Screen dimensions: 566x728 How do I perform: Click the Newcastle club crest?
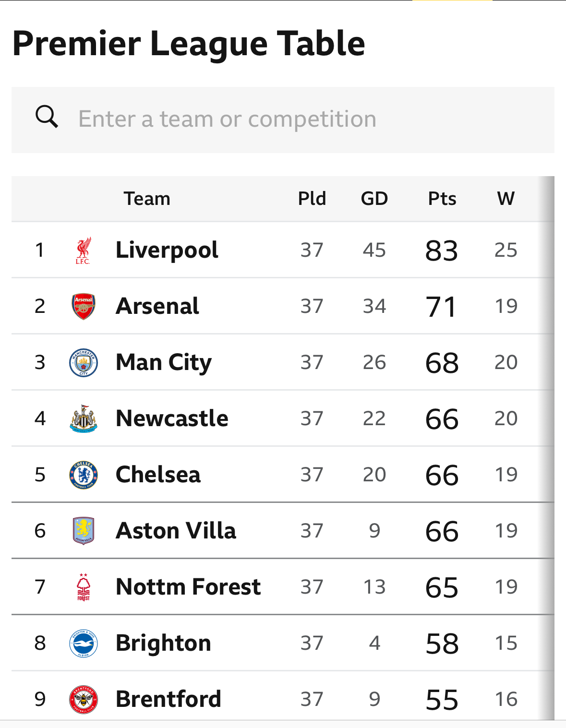84,419
